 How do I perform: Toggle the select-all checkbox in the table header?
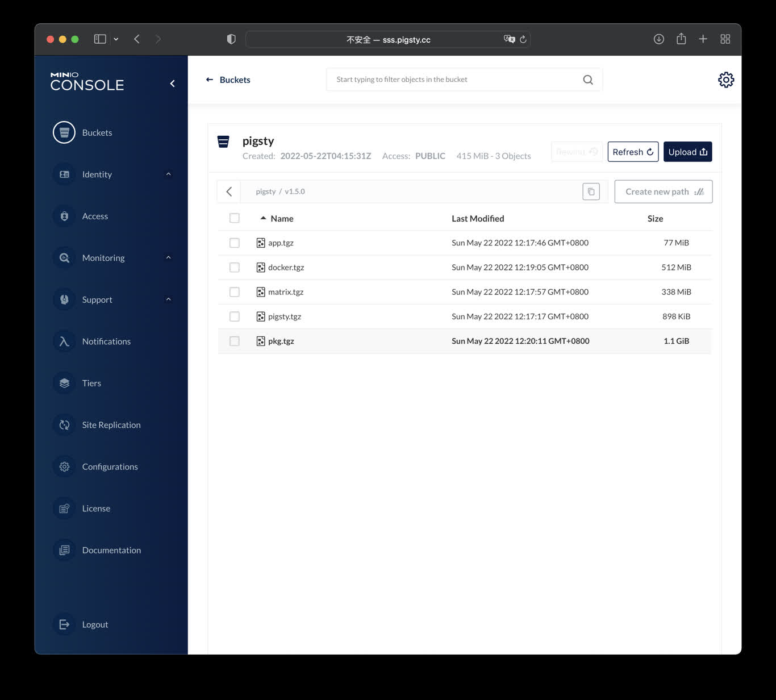click(x=234, y=218)
